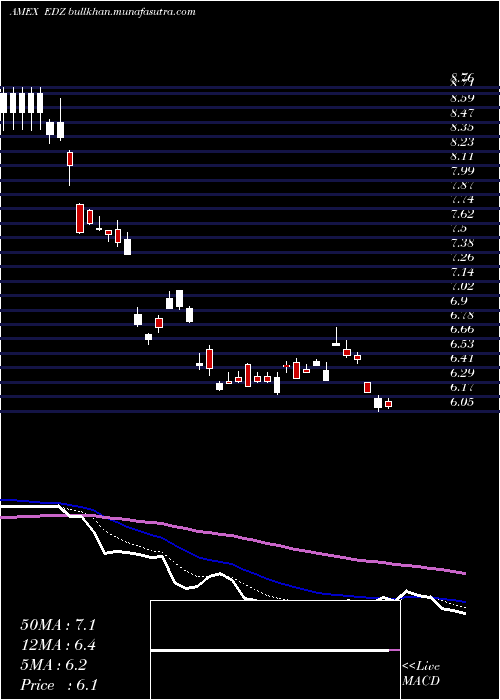Select the 7.99 price axis label

click(x=462, y=171)
